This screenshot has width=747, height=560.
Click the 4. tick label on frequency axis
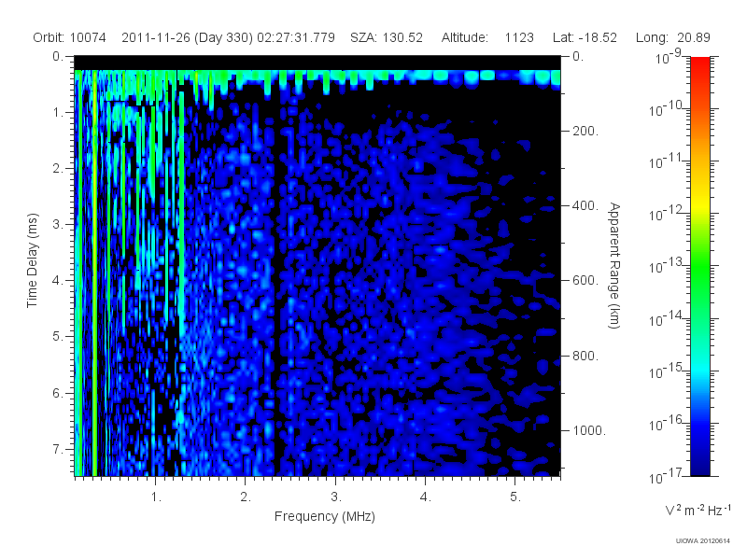coord(426,497)
